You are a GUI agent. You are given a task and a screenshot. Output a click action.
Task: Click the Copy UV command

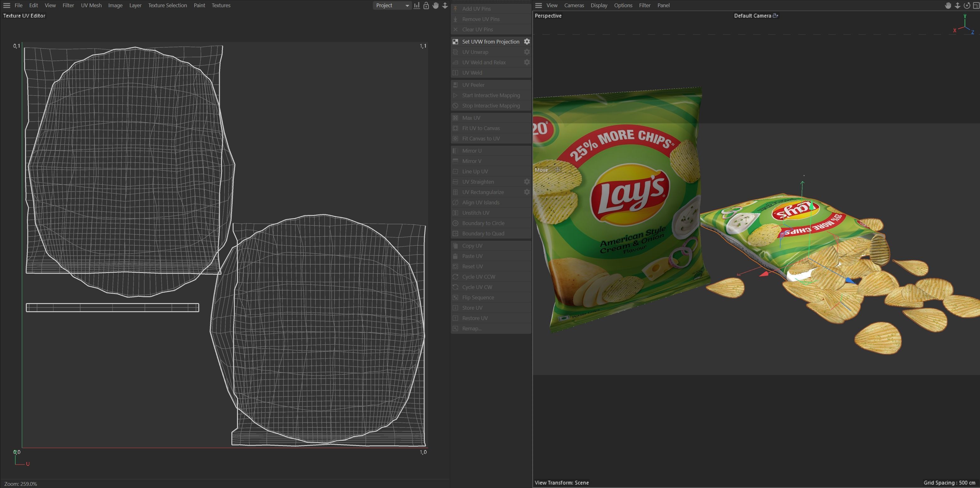point(491,246)
